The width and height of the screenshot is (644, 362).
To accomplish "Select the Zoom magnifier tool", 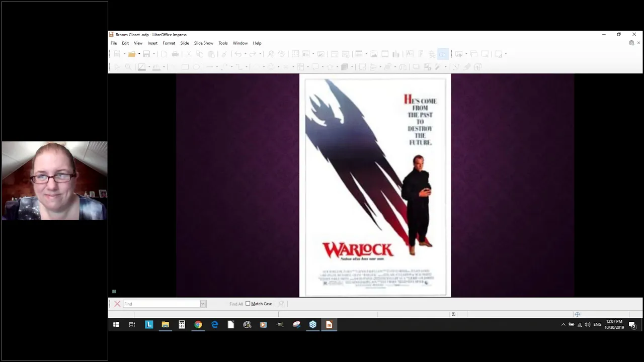I will click(x=128, y=67).
